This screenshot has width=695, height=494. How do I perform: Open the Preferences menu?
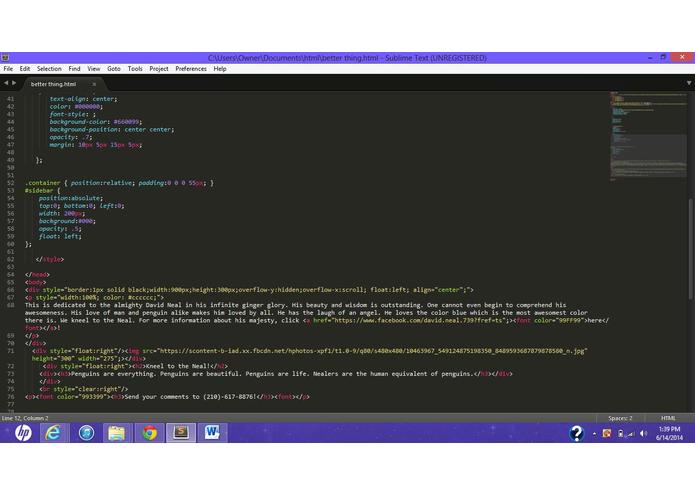(191, 69)
